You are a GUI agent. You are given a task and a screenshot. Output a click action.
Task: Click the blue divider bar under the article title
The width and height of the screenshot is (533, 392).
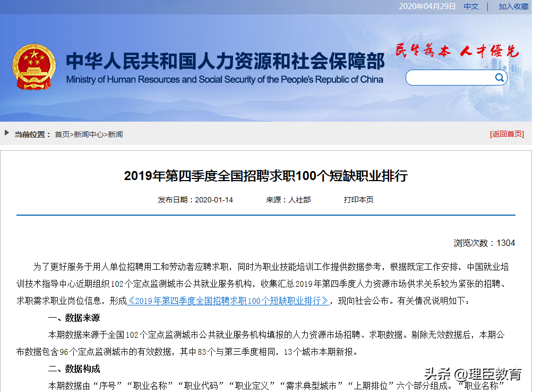[265, 215]
